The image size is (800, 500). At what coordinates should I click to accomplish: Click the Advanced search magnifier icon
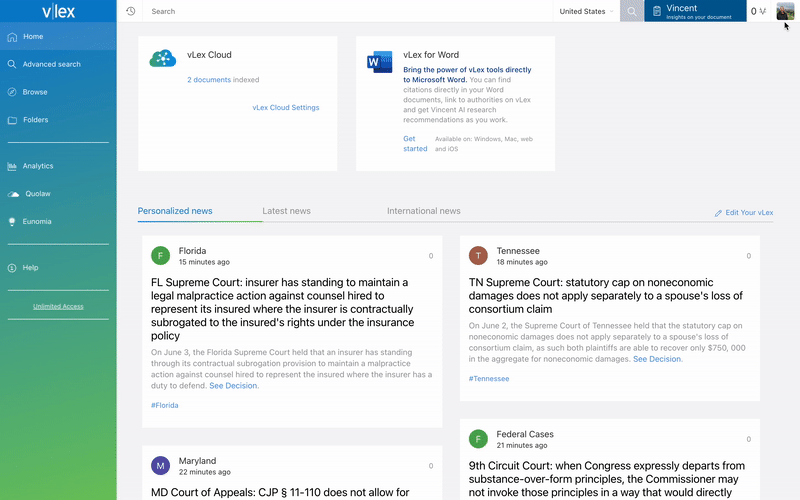coord(12,64)
